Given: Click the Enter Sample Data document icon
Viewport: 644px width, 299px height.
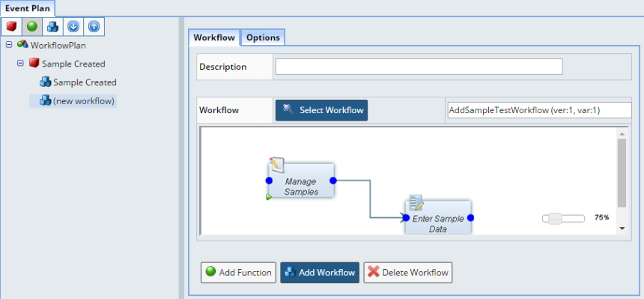Looking at the screenshot, I should [x=416, y=202].
